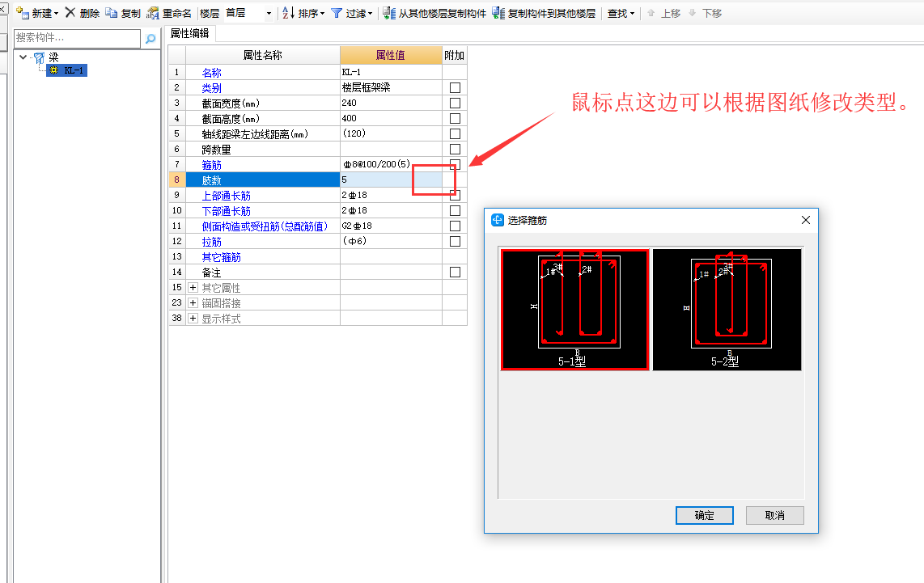Click the 属性名称 column header
This screenshot has width=924, height=583.
[x=263, y=55]
